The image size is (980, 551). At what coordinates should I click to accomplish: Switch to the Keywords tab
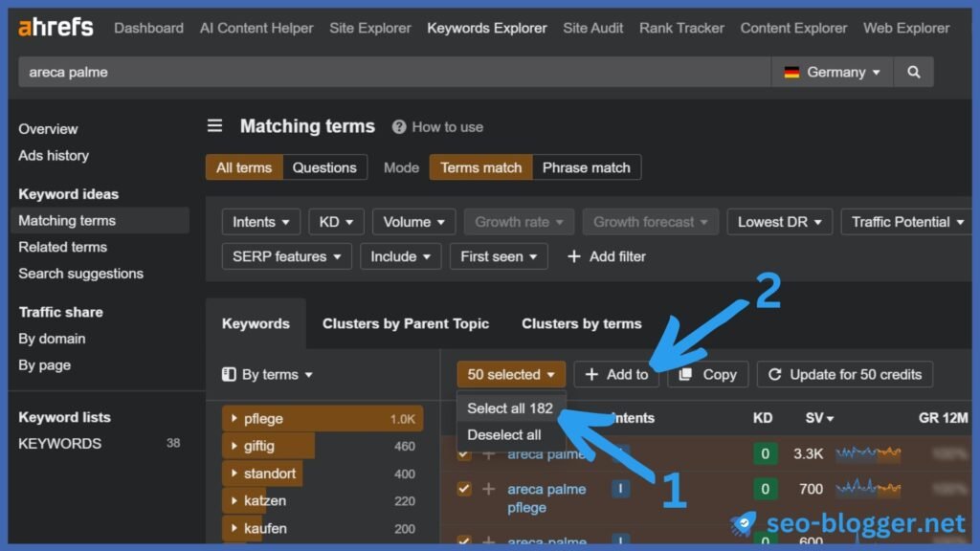[256, 323]
